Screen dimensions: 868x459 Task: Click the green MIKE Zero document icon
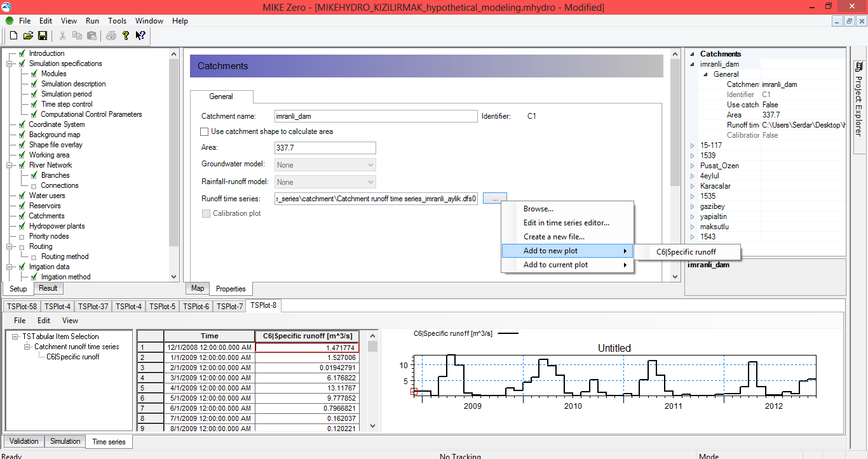10,21
